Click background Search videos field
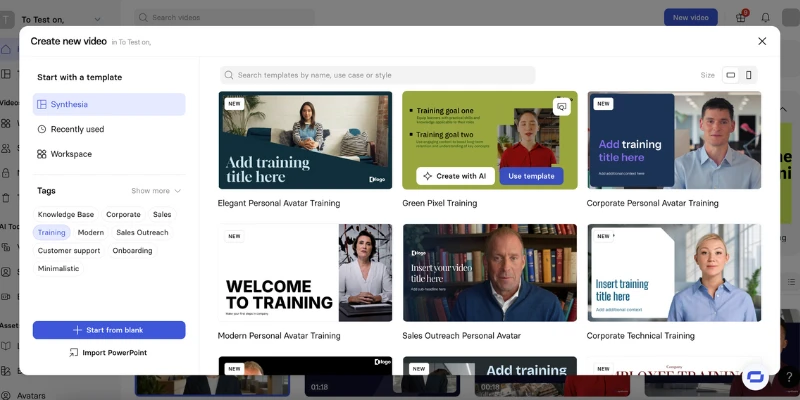This screenshot has height=400, width=800. (224, 17)
